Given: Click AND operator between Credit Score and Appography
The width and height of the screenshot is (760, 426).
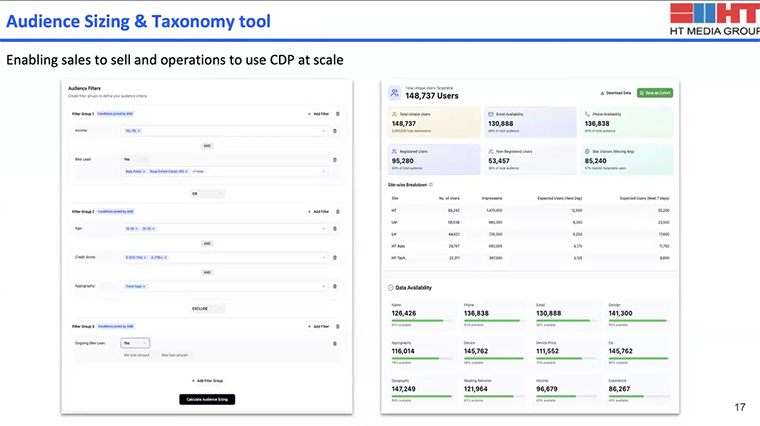Looking at the screenshot, I should (x=207, y=272).
